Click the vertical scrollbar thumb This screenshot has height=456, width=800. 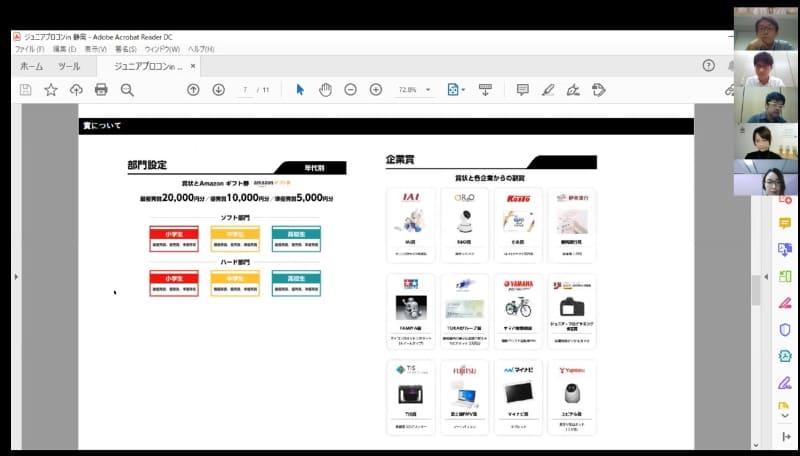point(756,290)
